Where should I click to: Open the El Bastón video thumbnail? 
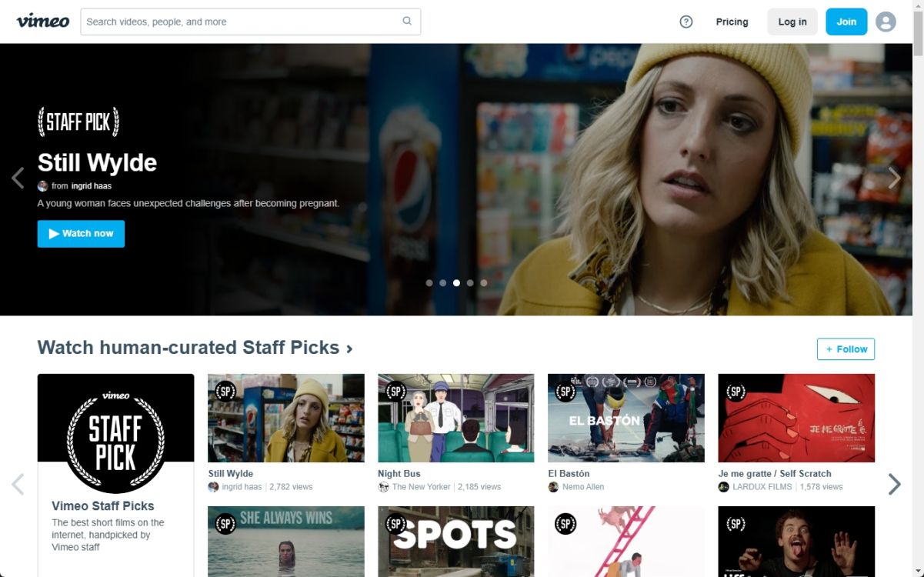click(625, 418)
